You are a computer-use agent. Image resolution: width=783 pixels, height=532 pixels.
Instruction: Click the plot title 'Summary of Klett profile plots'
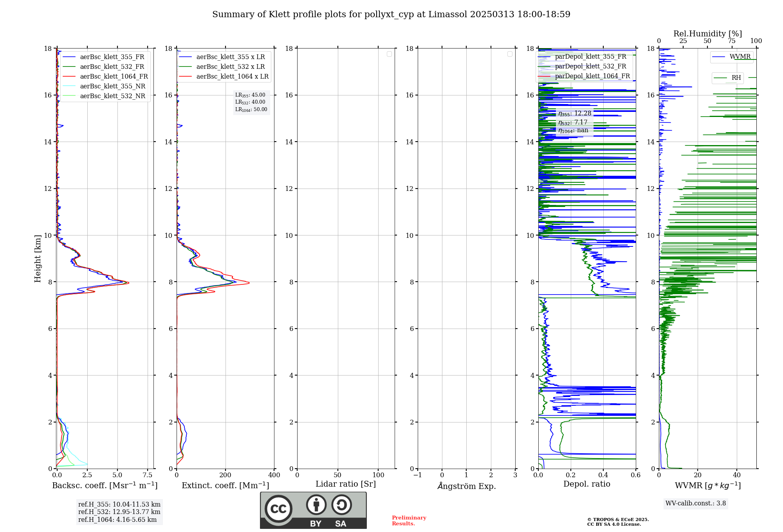391,14
